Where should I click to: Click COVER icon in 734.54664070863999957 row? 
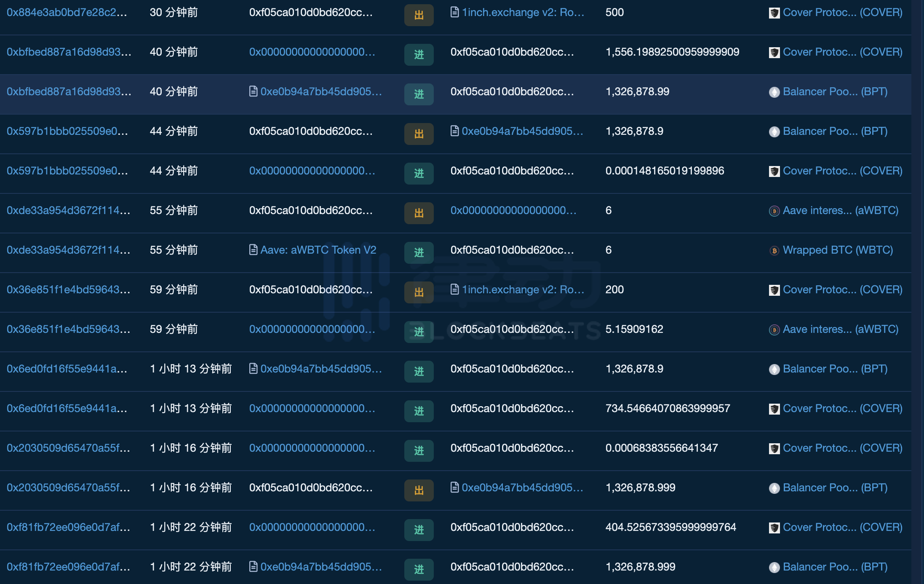(x=774, y=409)
